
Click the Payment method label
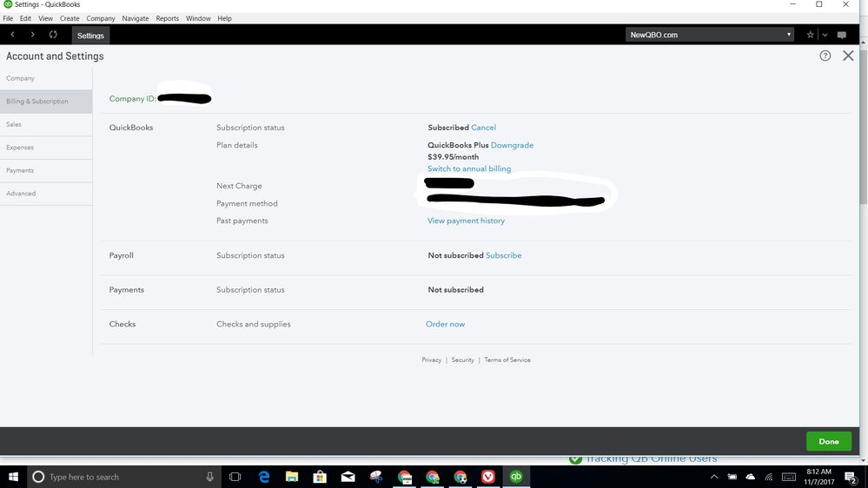tap(247, 203)
